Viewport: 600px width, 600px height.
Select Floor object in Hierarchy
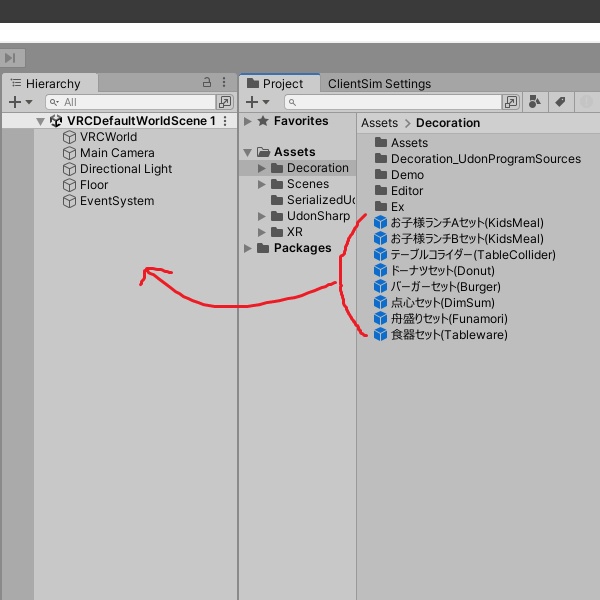point(94,185)
